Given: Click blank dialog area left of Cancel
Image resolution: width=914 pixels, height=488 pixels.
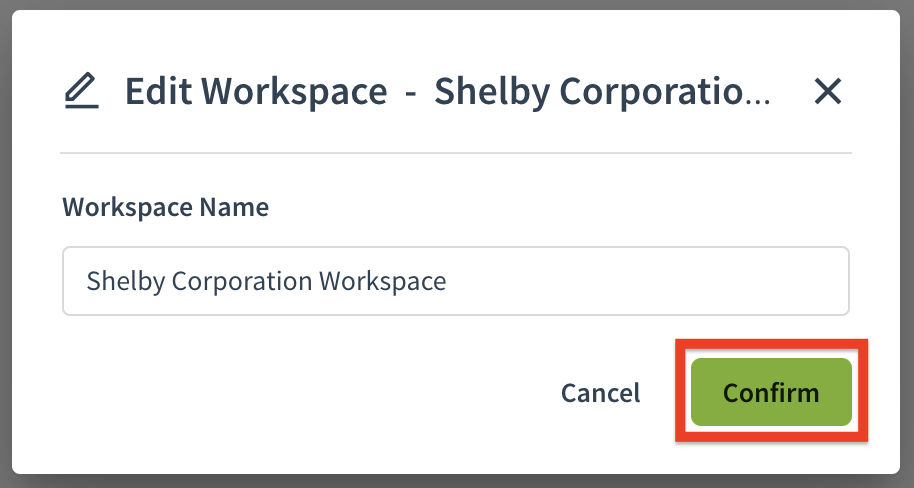Looking at the screenshot, I should pos(303,392).
